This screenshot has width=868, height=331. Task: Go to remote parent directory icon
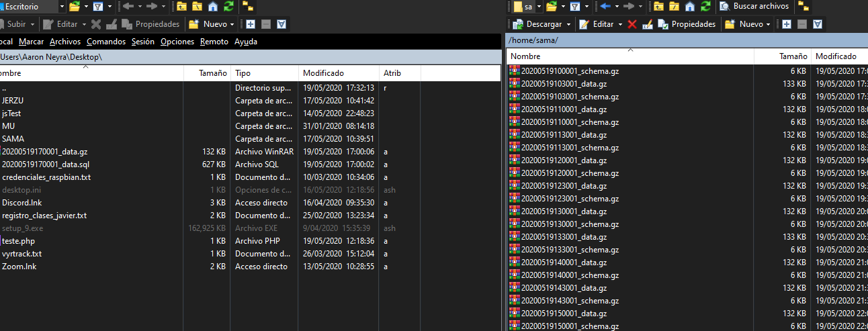click(659, 7)
